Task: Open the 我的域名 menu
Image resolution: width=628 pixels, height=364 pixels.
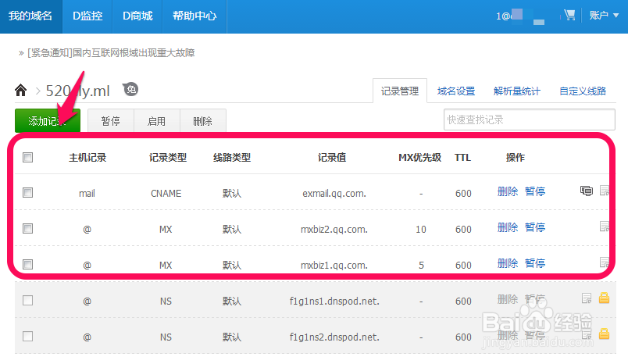Action: pos(30,16)
